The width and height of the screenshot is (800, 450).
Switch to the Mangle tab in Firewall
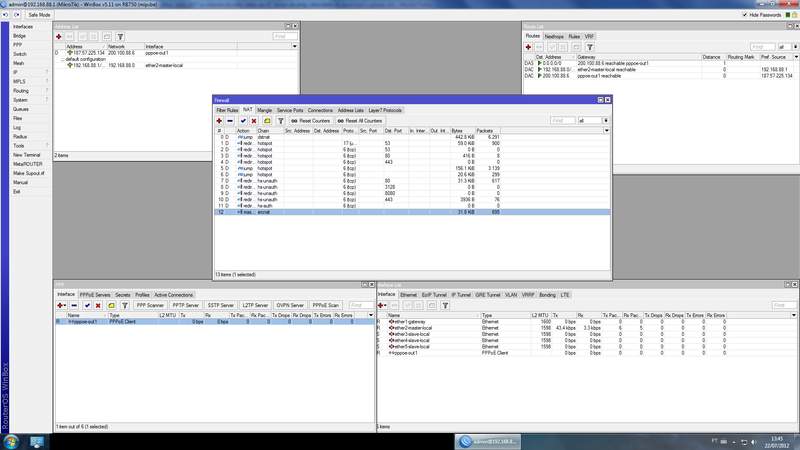coord(264,110)
